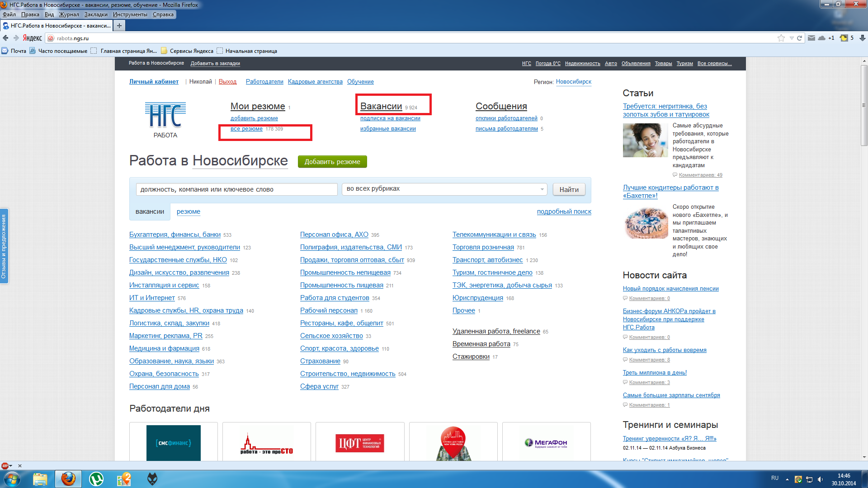
Task: Click the Яндекс search engine logo
Action: [x=33, y=38]
